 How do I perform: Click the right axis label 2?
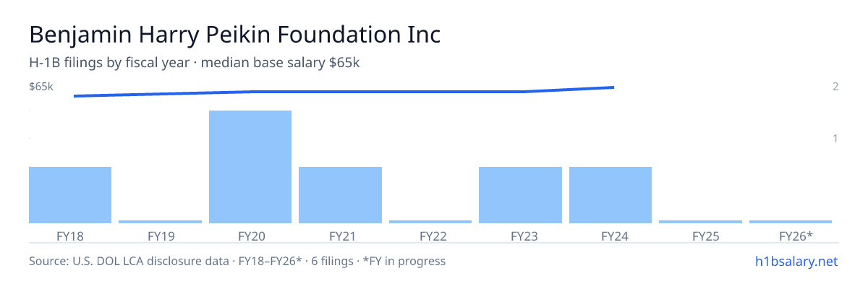click(835, 87)
